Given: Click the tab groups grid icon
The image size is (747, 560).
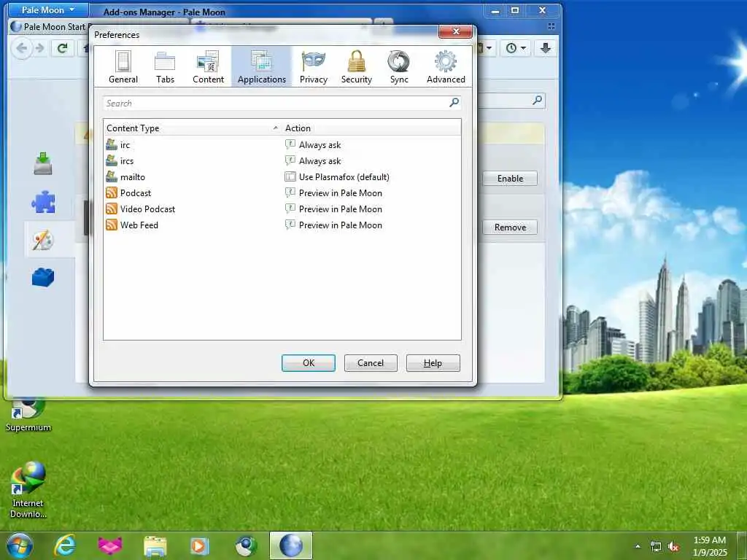Looking at the screenshot, I should 551,27.
